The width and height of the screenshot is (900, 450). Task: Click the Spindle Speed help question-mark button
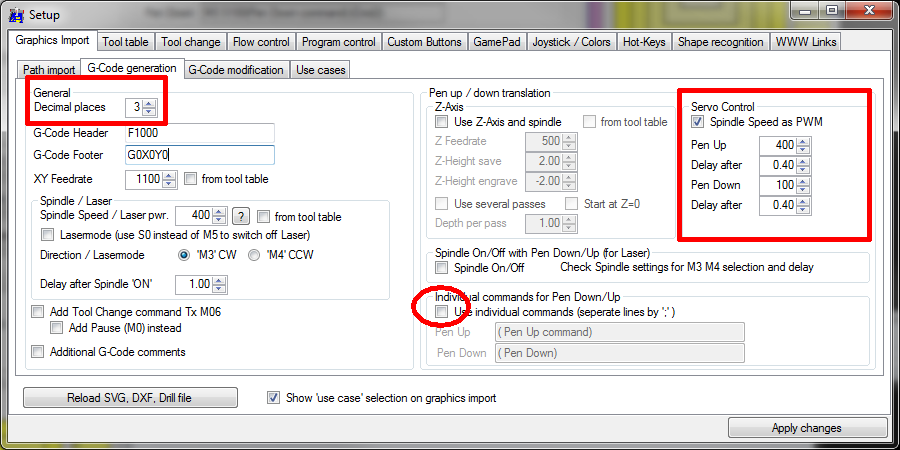240,216
